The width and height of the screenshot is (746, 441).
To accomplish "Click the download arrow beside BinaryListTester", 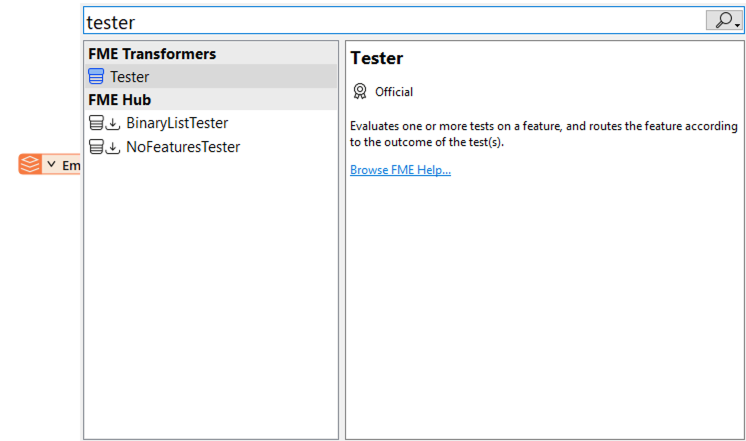I will [x=113, y=124].
